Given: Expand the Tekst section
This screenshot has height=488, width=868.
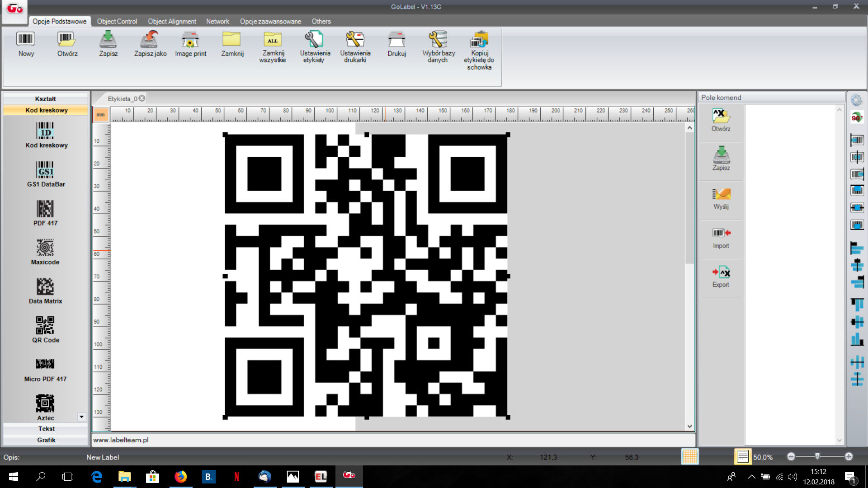Looking at the screenshot, I should point(45,428).
